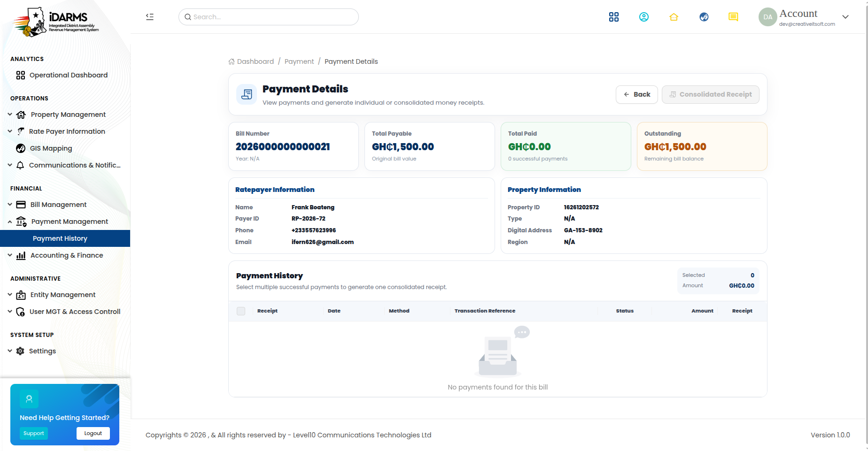
Task: Click the teal user profile icon
Action: [644, 17]
